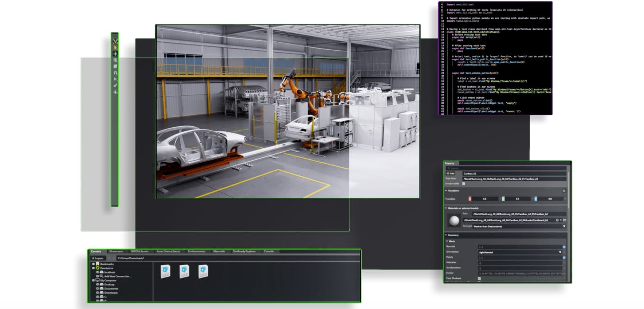Activate the Move tool in toolbar
The image size is (644, 309).
115,54
